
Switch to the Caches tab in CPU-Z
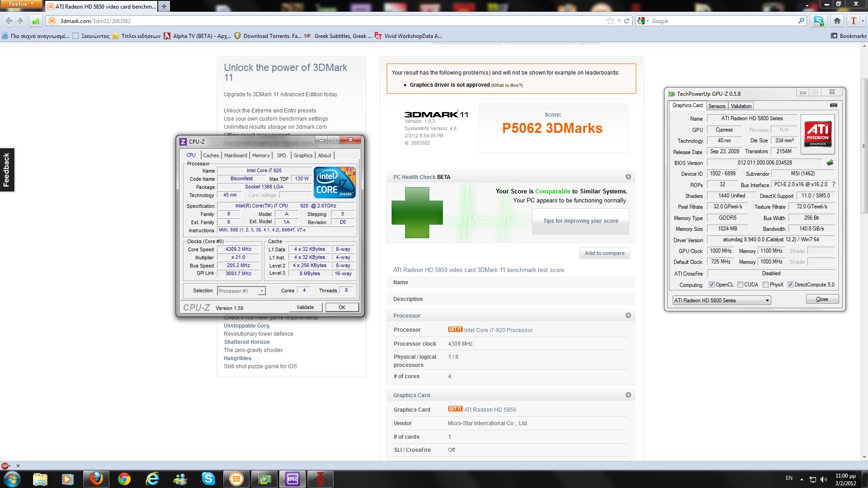211,155
